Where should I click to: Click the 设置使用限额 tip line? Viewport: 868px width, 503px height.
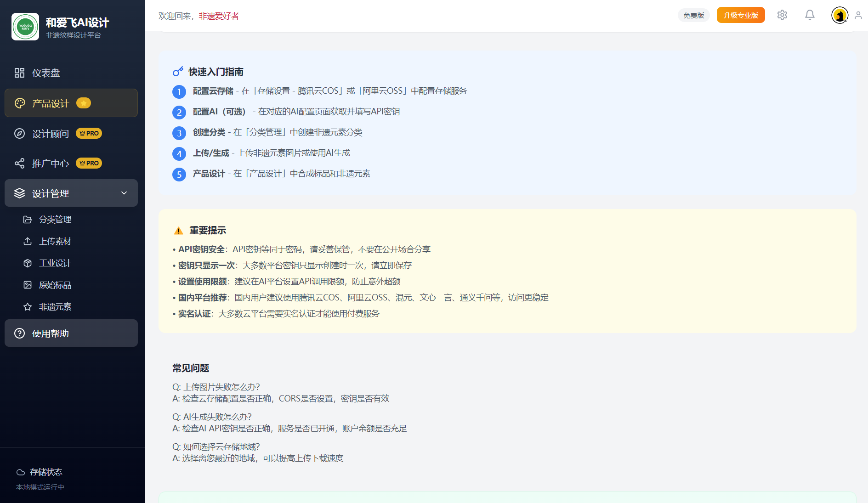(287, 282)
